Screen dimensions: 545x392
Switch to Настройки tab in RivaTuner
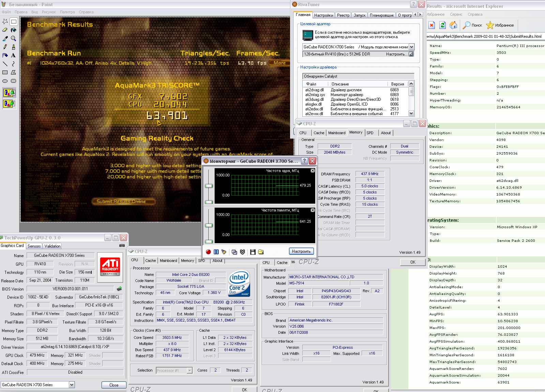point(323,15)
